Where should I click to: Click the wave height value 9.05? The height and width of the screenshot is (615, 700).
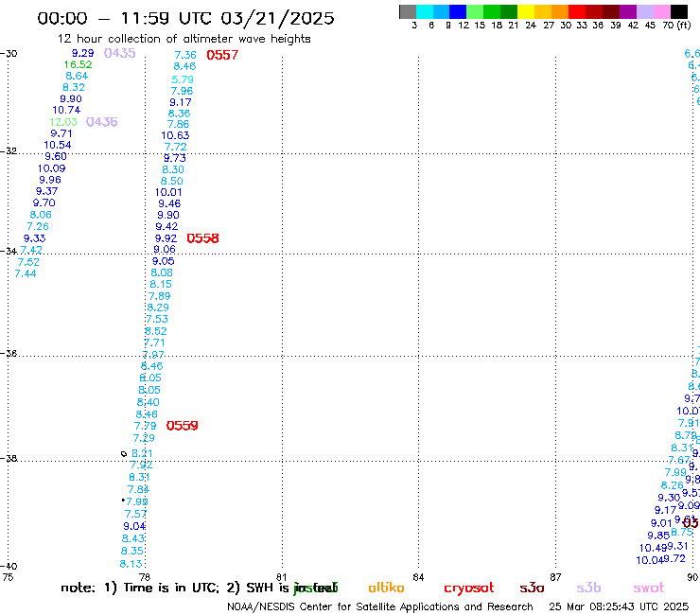(164, 261)
